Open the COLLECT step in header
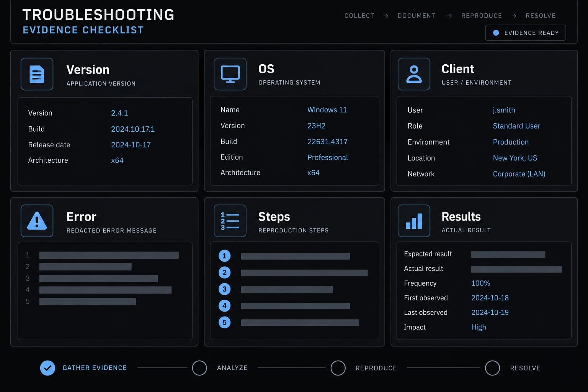The image size is (588, 392). point(359,16)
